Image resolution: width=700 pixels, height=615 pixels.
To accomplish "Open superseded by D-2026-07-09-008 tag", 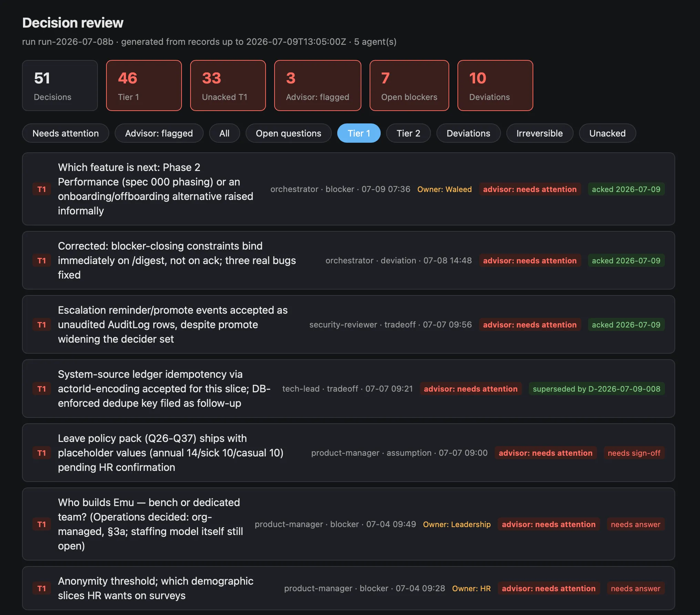I will click(x=597, y=389).
